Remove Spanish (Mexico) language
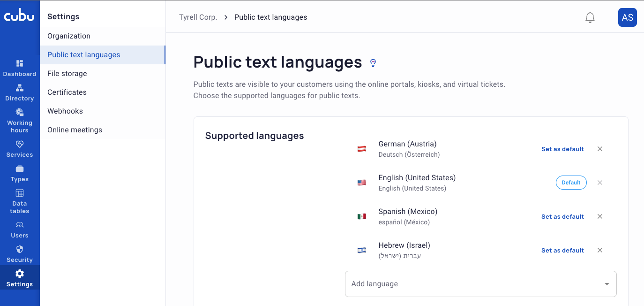The width and height of the screenshot is (644, 306). 600,216
